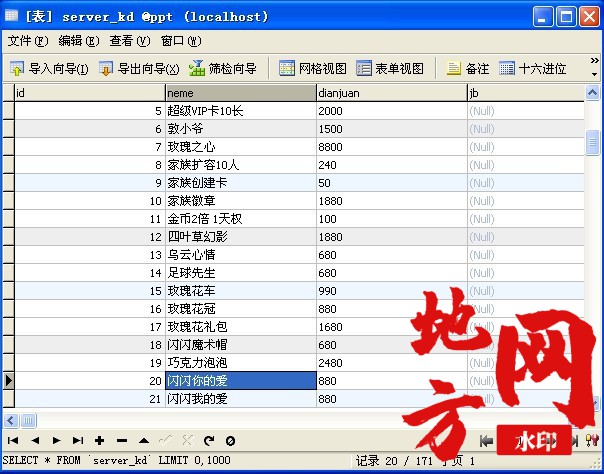Delete the record with minus icon
604x474 pixels.
(122, 441)
